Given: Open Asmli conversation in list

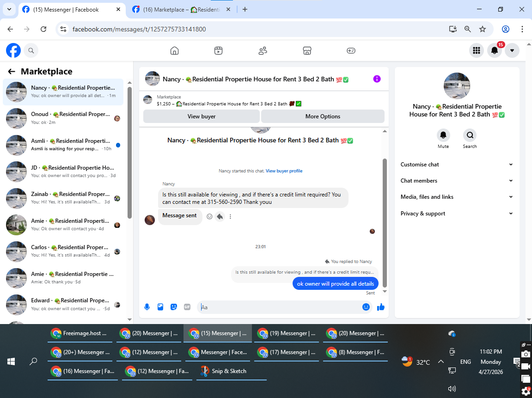Looking at the screenshot, I should point(63,145).
